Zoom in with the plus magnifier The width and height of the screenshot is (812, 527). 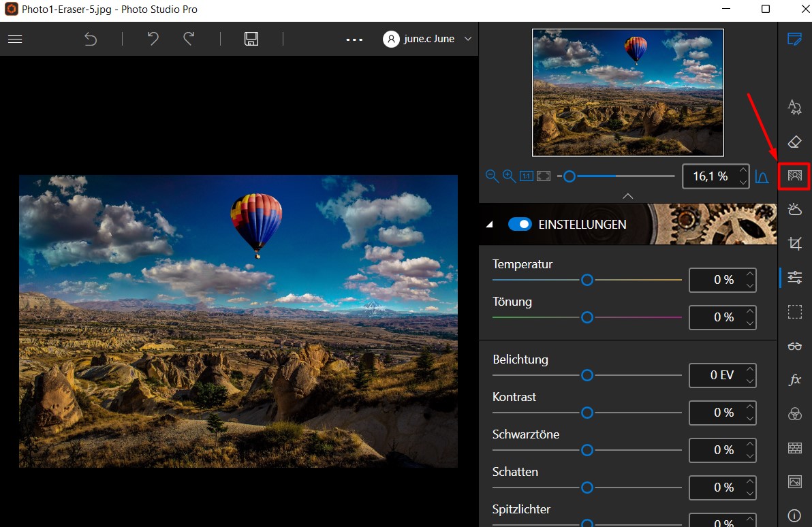point(509,176)
